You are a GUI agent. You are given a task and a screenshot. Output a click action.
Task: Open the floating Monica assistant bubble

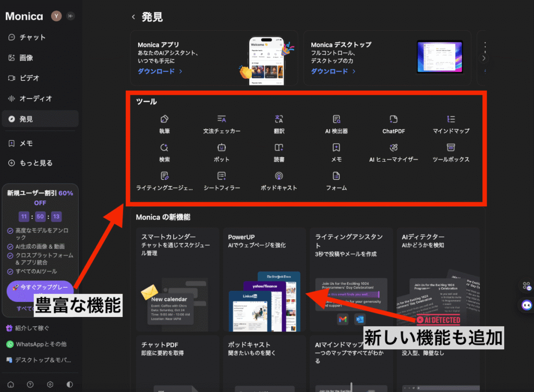tap(527, 305)
